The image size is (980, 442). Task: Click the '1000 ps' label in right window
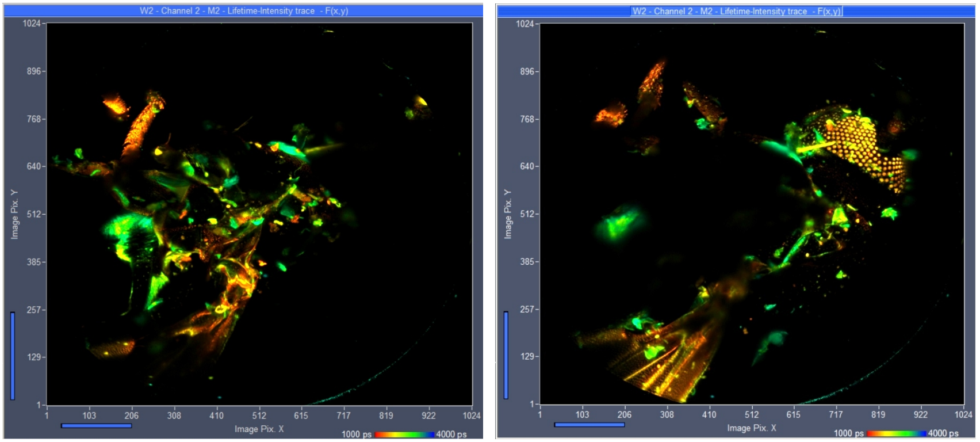click(849, 433)
